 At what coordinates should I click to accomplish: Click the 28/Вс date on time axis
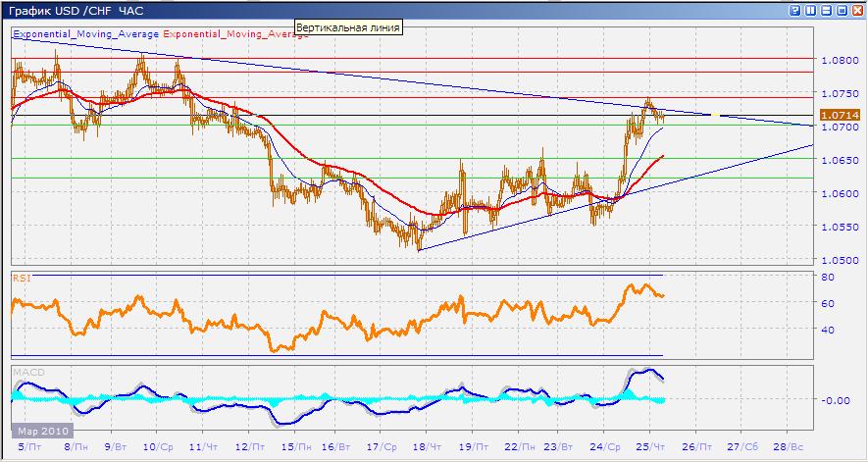coord(789,446)
